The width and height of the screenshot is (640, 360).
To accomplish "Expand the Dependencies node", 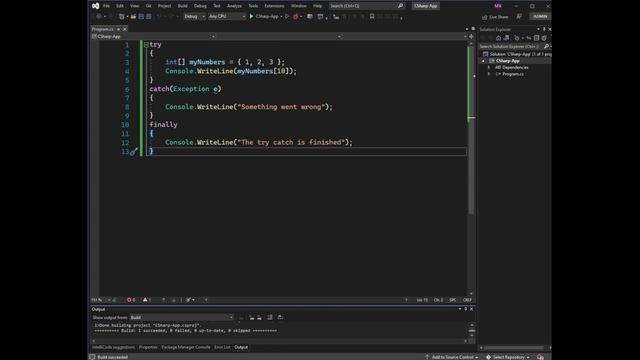I will point(489,67).
